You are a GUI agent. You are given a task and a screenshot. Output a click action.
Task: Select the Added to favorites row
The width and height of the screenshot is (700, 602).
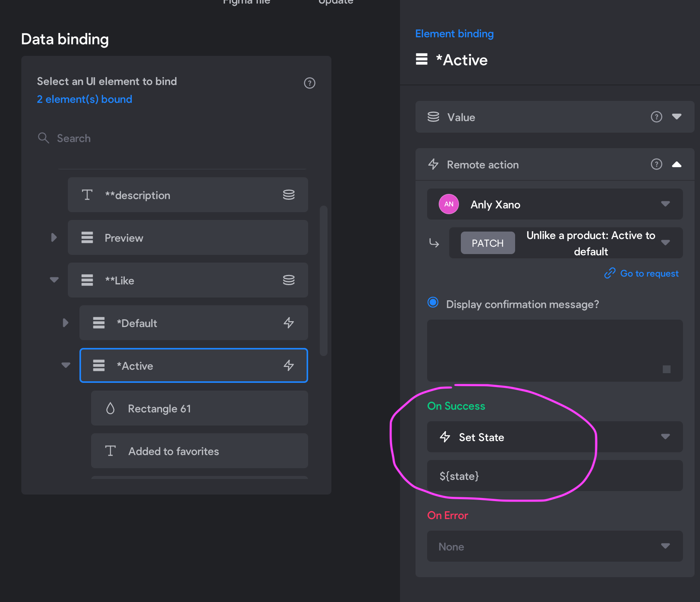click(200, 451)
